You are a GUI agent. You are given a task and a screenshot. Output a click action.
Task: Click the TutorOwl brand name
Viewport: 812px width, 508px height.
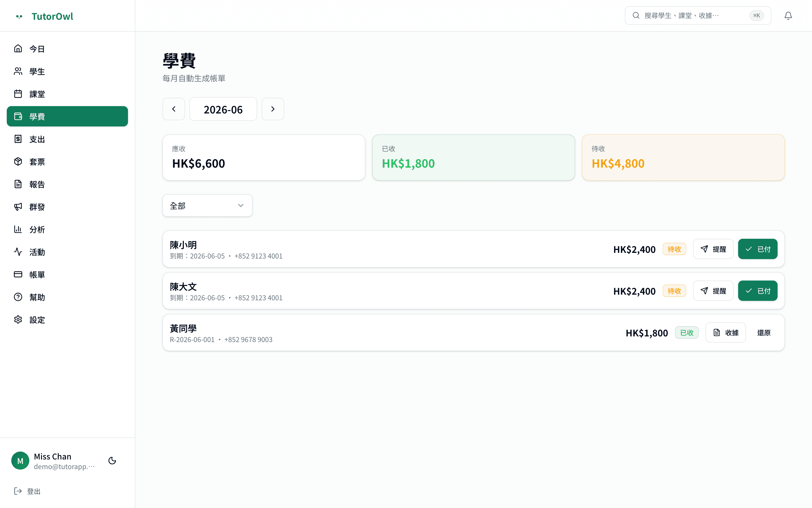click(x=52, y=16)
